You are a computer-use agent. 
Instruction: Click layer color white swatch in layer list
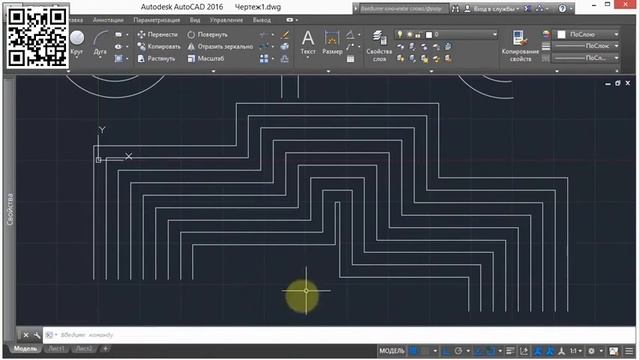pyautogui.click(x=429, y=35)
